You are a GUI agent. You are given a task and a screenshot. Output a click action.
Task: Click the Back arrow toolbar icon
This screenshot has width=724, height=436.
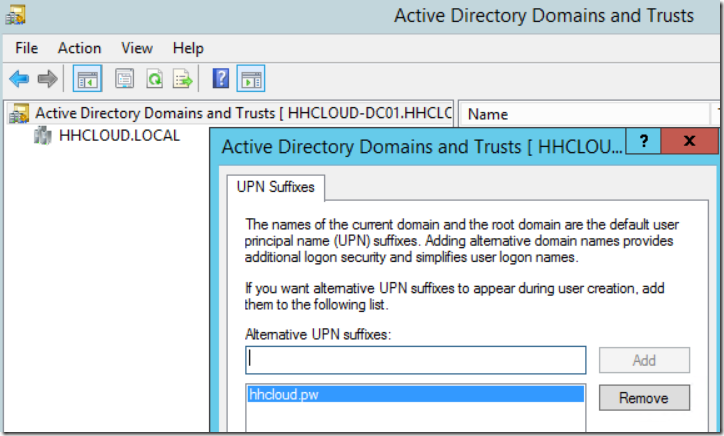[x=19, y=79]
